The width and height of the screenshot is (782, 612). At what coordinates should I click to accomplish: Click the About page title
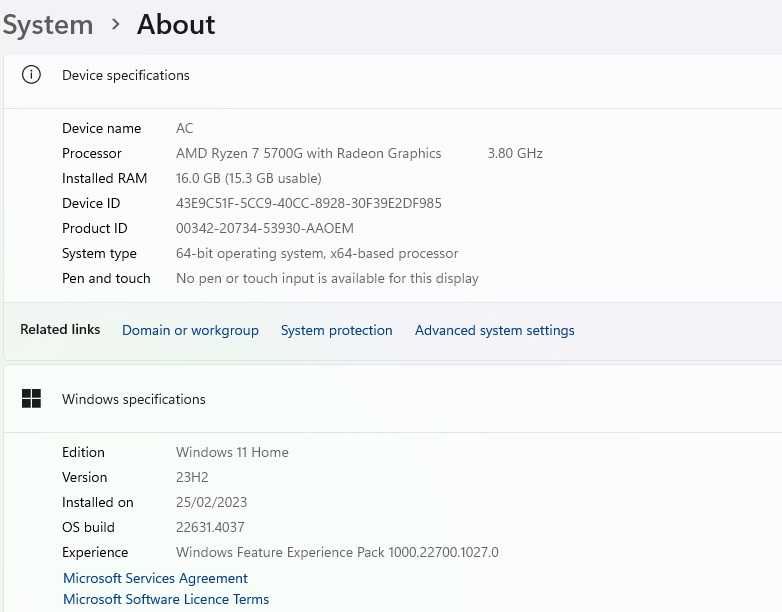pos(176,25)
